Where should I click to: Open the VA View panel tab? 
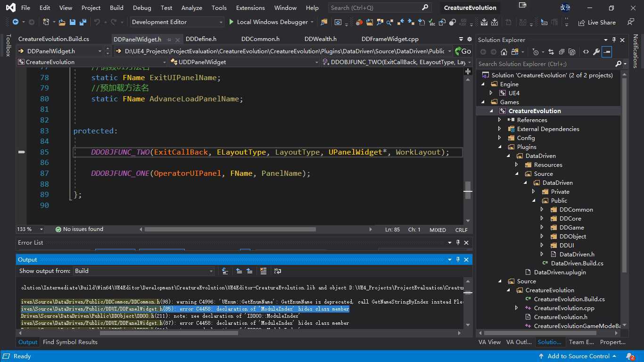tap(489, 342)
